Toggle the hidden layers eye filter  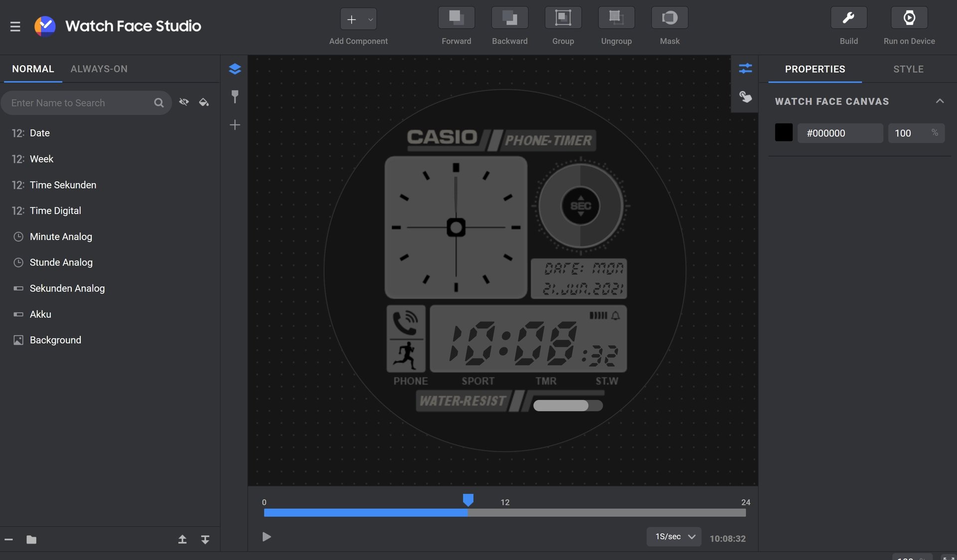point(184,102)
